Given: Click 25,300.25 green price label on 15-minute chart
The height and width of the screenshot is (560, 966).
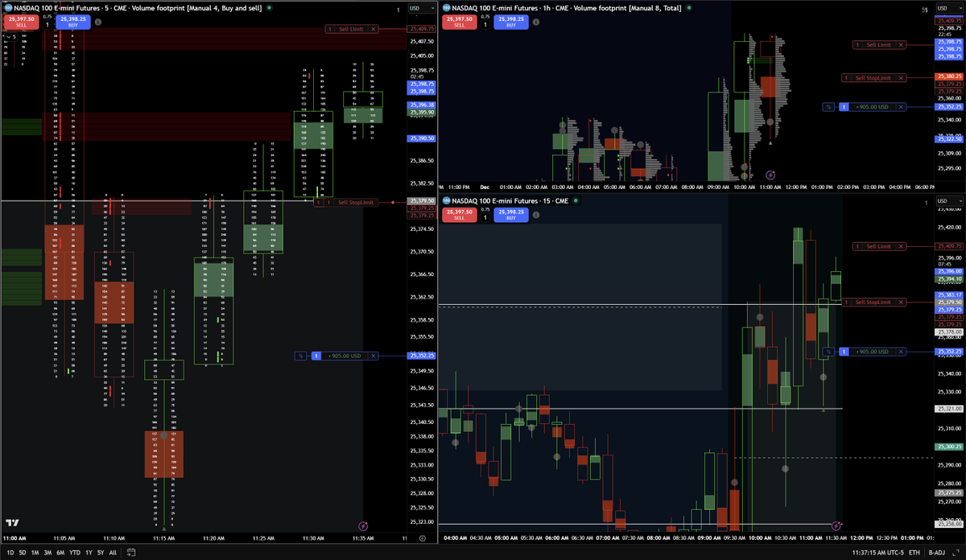Looking at the screenshot, I should tap(947, 447).
